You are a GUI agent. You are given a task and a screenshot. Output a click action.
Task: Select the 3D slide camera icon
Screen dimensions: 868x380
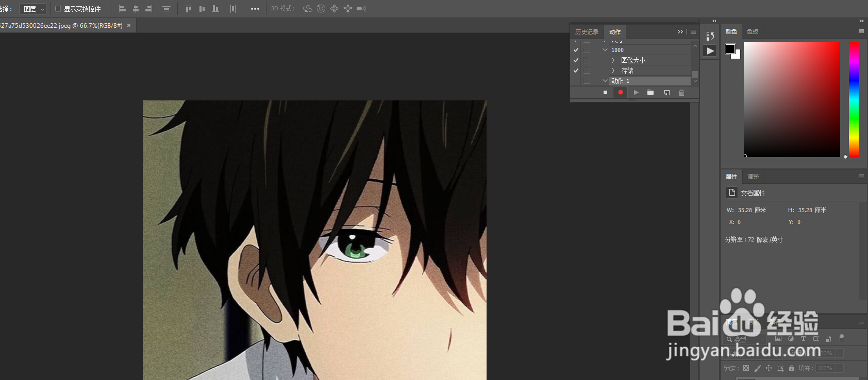point(348,9)
